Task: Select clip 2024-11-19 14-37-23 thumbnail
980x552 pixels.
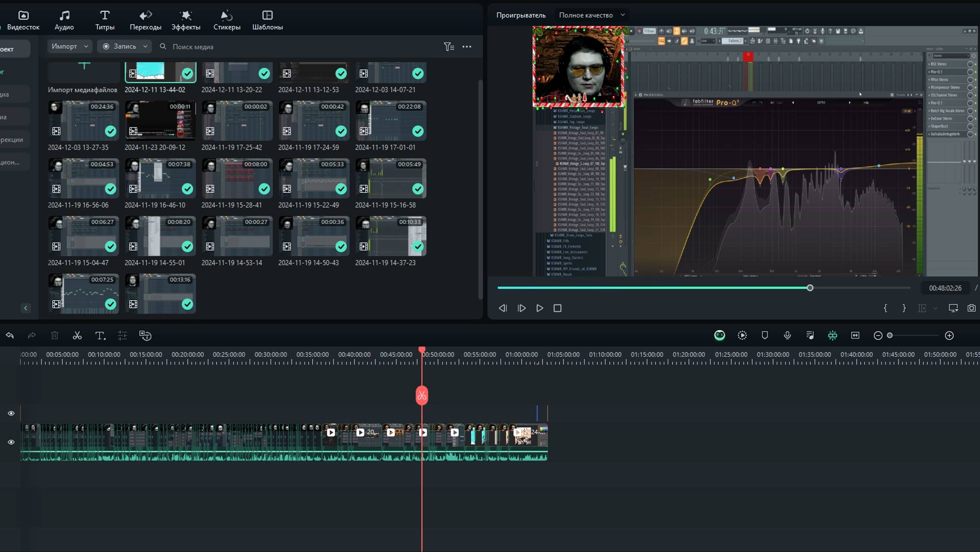Action: (391, 236)
